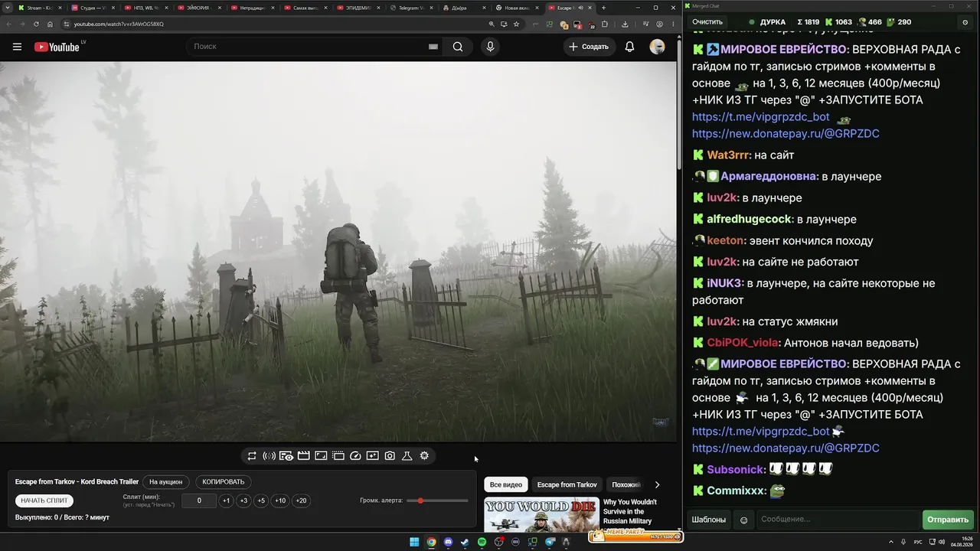This screenshot has width=980, height=551.
Task: Add +10 minutes to the split
Action: point(280,500)
